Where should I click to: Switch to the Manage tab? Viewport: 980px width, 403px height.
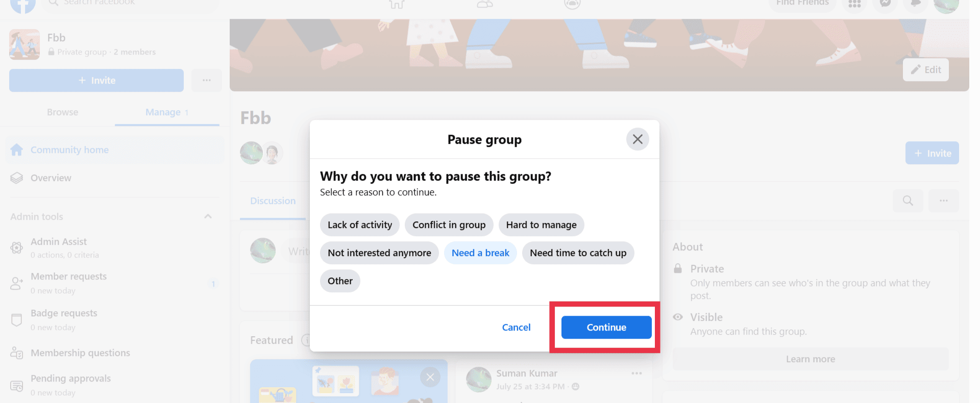pos(167,112)
